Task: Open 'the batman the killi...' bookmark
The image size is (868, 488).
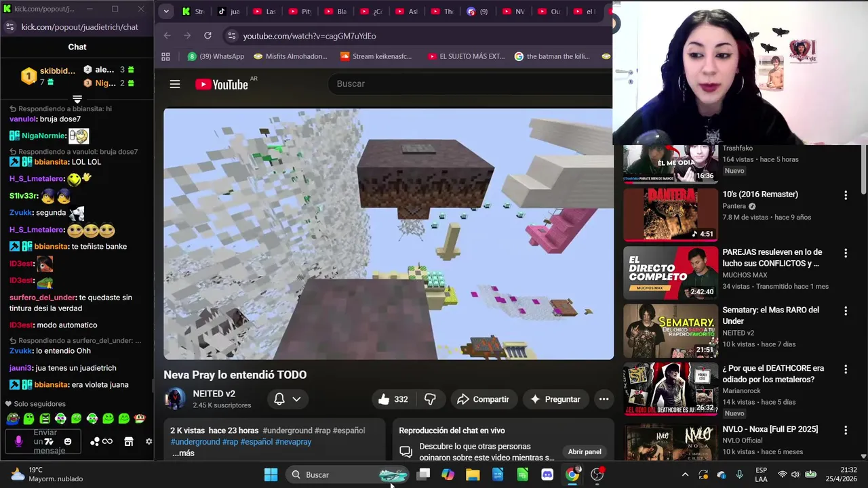Action: [553, 56]
